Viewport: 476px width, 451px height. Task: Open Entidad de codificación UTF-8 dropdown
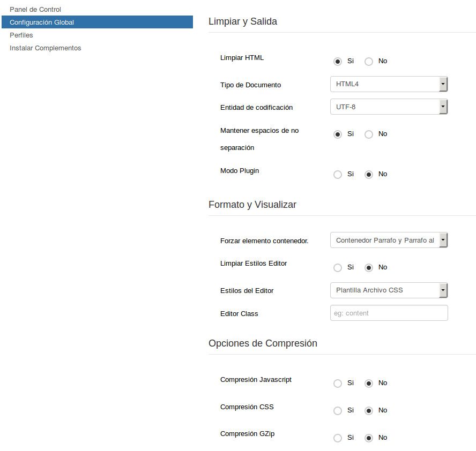click(x=389, y=107)
